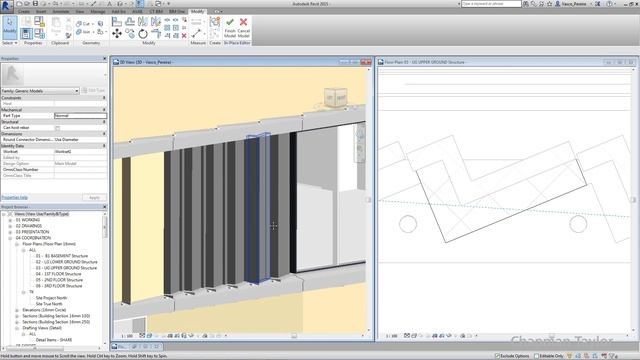Select the Copy tool

point(130,34)
